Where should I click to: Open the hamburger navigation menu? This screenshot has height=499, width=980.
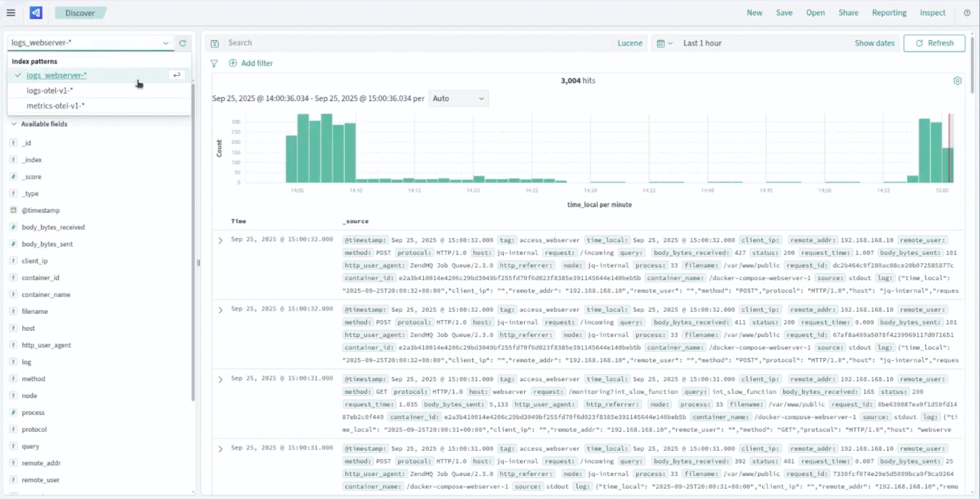coord(11,13)
